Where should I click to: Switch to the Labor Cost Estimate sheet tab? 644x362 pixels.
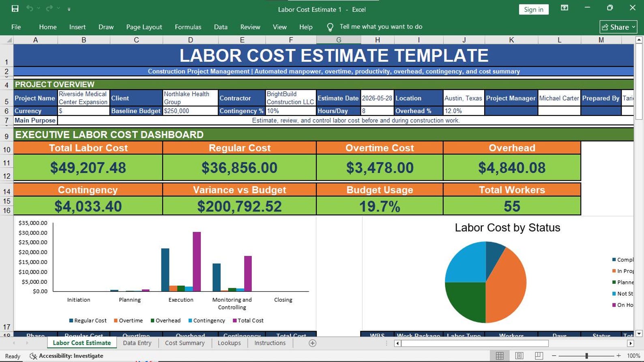[82, 343]
